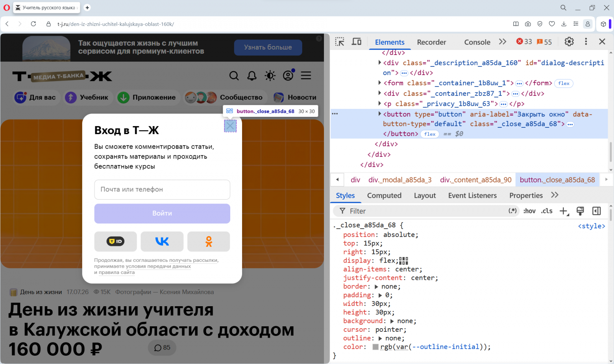
Task: Log in with VK button
Action: (162, 241)
